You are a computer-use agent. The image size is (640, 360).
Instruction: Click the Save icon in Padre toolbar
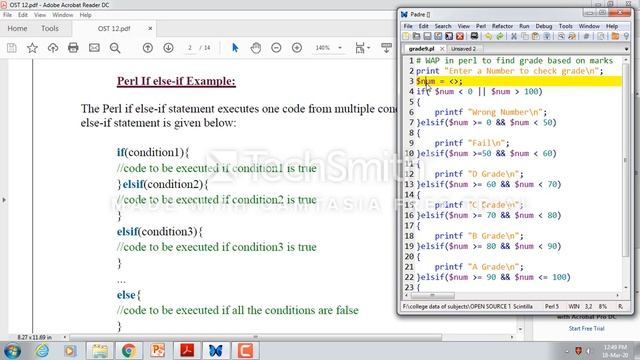point(427,36)
